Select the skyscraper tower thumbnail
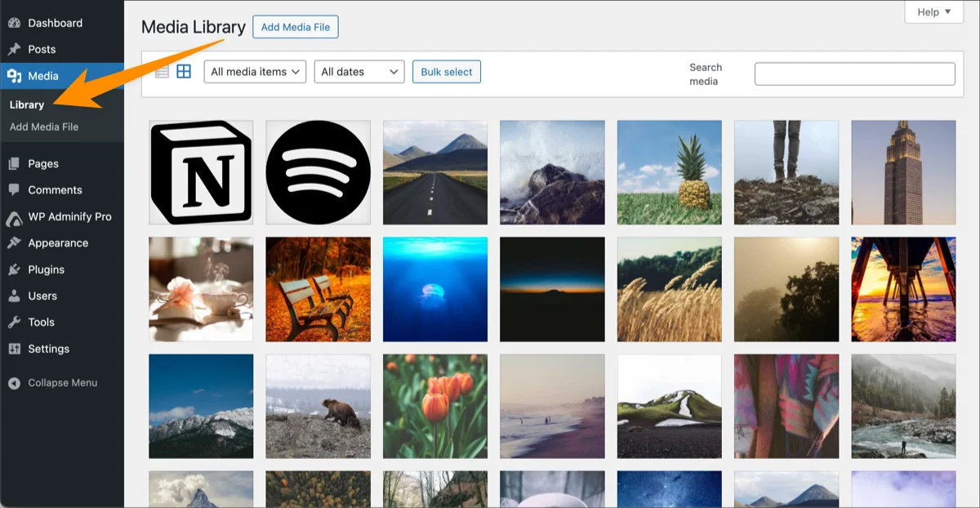This screenshot has width=980, height=508. coord(903,172)
